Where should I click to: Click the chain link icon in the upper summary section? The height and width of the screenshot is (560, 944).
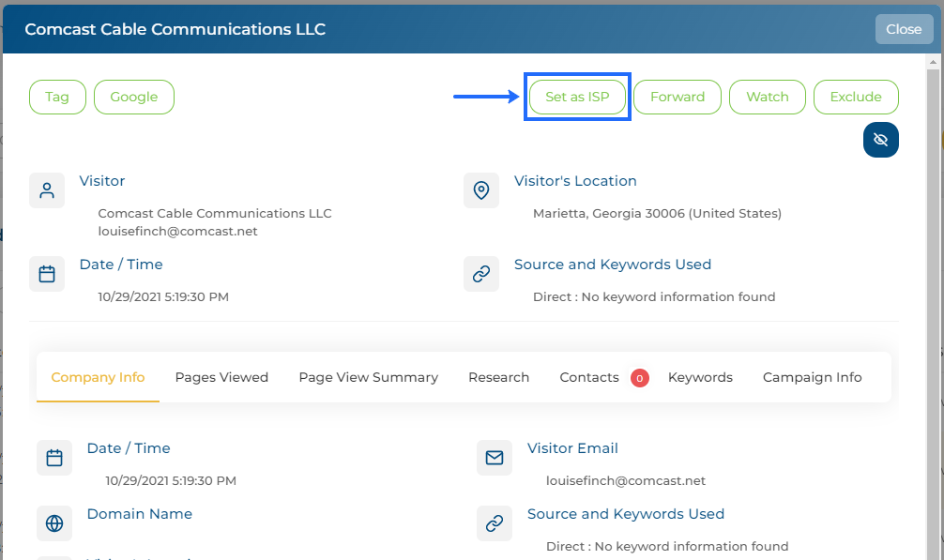(x=481, y=274)
